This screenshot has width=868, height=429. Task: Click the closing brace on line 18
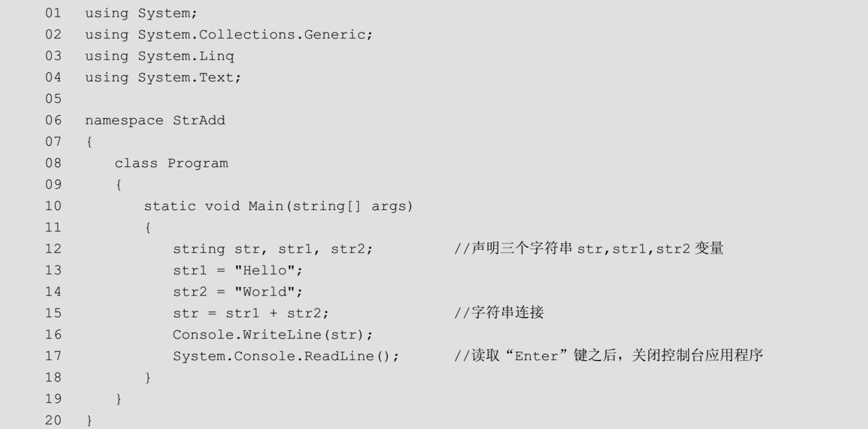(x=148, y=378)
